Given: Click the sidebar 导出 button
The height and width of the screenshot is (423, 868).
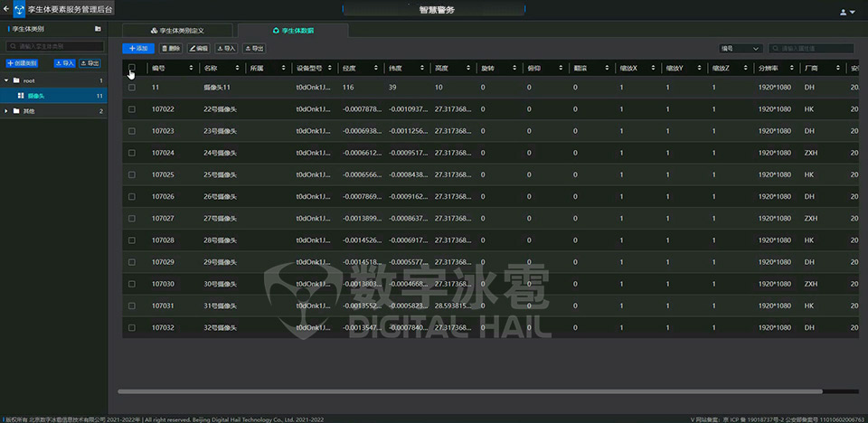Looking at the screenshot, I should coord(90,63).
